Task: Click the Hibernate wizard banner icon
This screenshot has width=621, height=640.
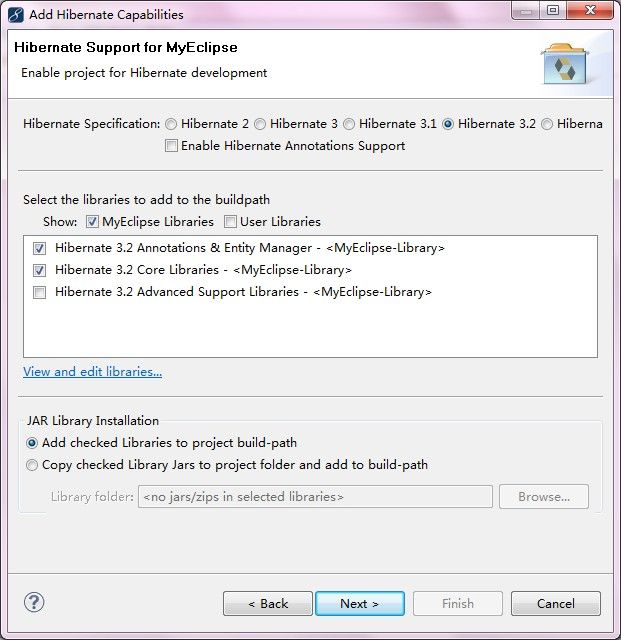Action: 565,64
